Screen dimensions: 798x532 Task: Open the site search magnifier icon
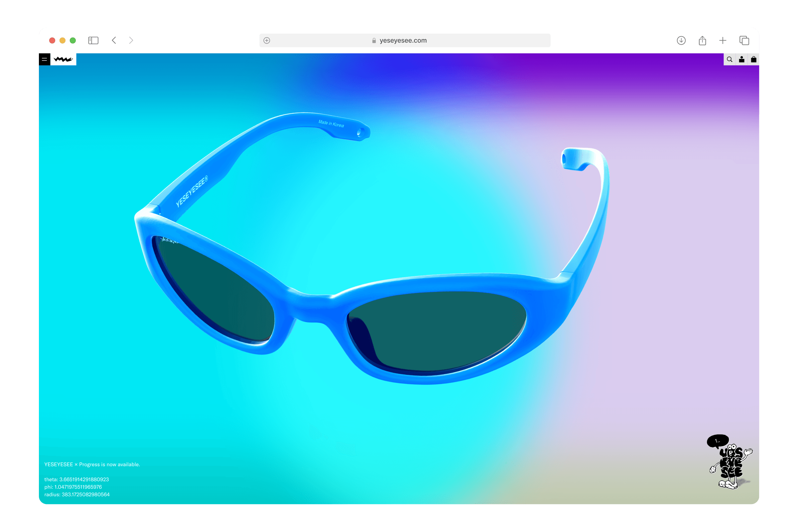click(730, 60)
